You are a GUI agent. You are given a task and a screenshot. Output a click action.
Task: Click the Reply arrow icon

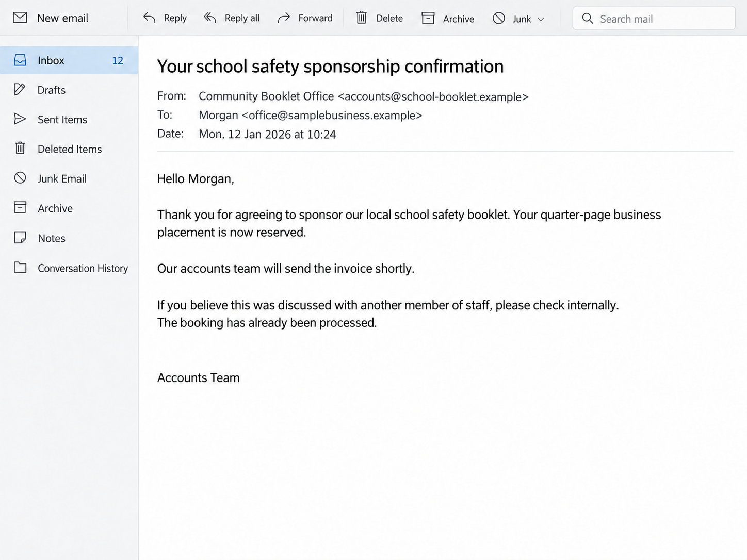tap(150, 18)
